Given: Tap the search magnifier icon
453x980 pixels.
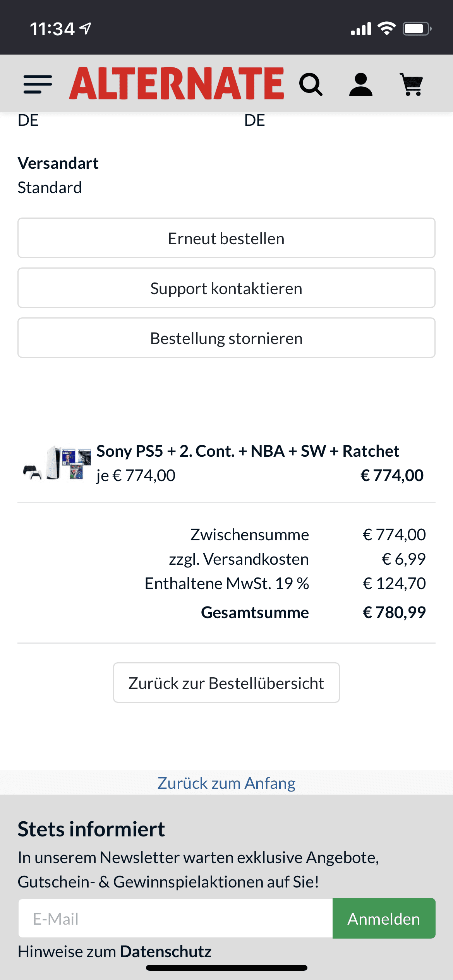Looking at the screenshot, I should point(311,84).
